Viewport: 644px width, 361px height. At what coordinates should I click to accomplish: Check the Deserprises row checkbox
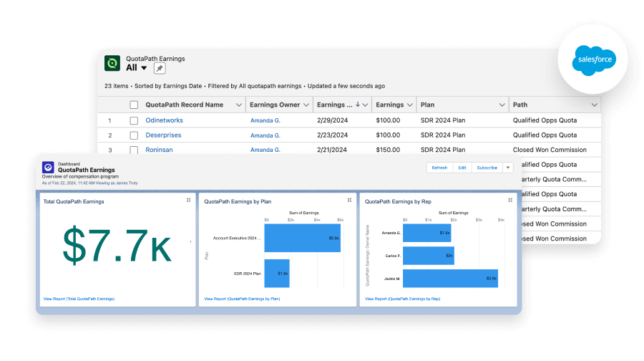(x=134, y=135)
